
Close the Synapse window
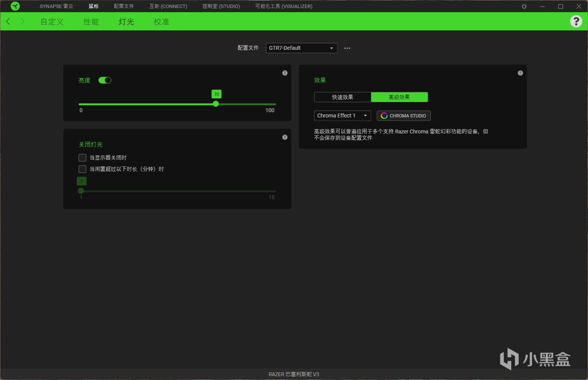pos(579,6)
